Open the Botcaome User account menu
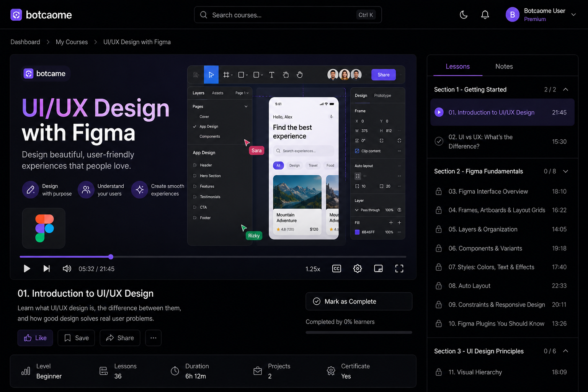The image size is (588, 392). point(541,15)
